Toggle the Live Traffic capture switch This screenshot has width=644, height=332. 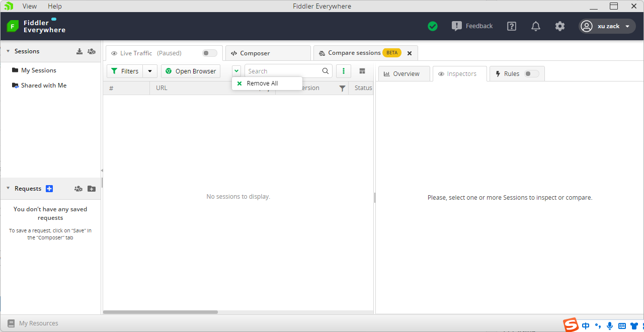coord(209,53)
